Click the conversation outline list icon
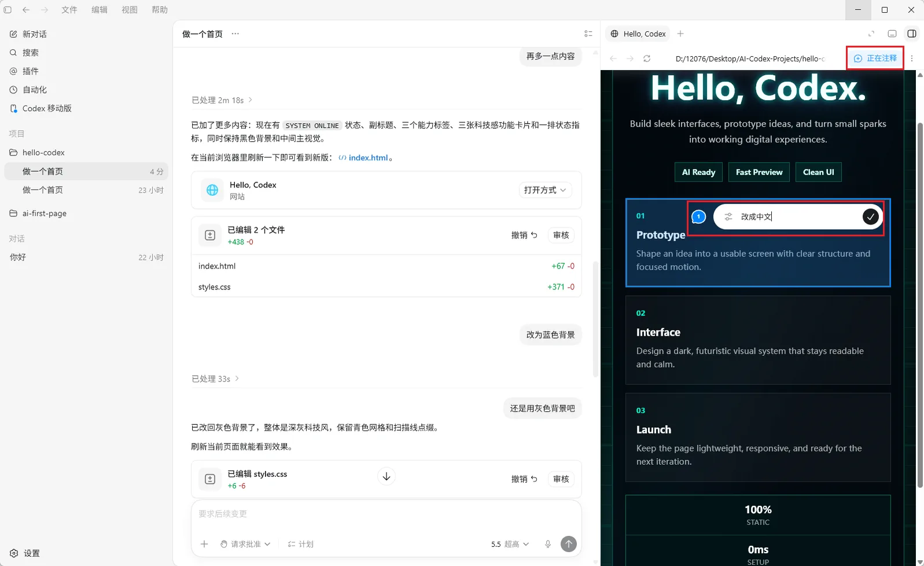This screenshot has width=924, height=566. coord(588,34)
